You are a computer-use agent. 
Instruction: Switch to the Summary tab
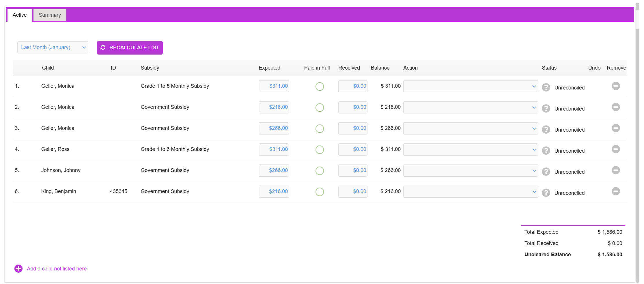[50, 15]
